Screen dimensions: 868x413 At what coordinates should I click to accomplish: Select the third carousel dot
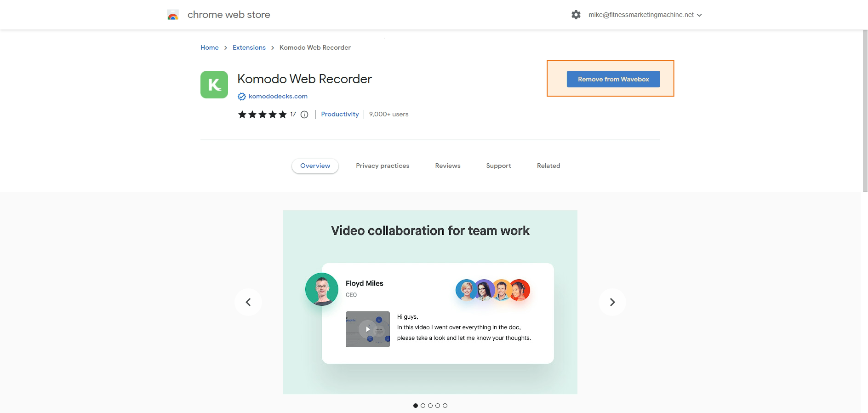pos(430,406)
